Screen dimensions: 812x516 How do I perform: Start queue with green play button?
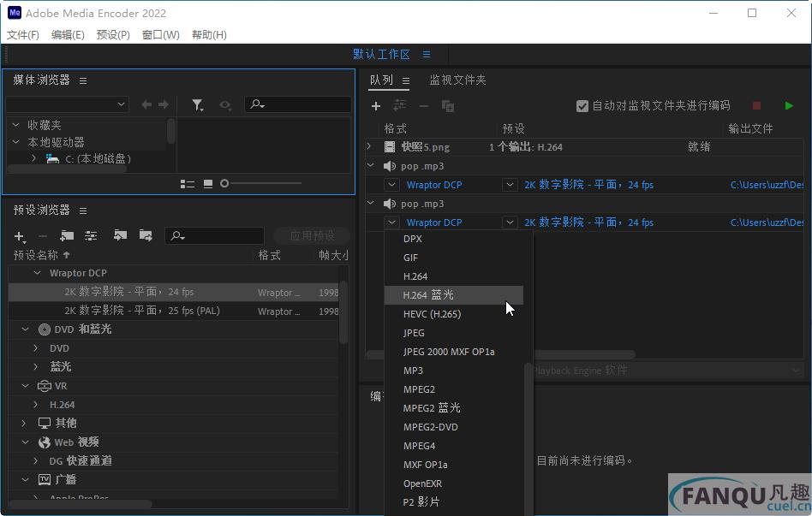tap(789, 105)
